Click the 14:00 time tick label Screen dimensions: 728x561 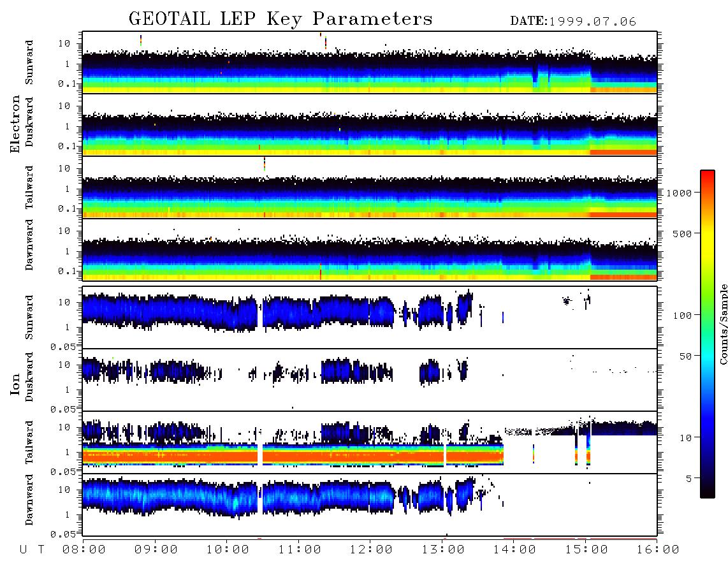(x=514, y=550)
